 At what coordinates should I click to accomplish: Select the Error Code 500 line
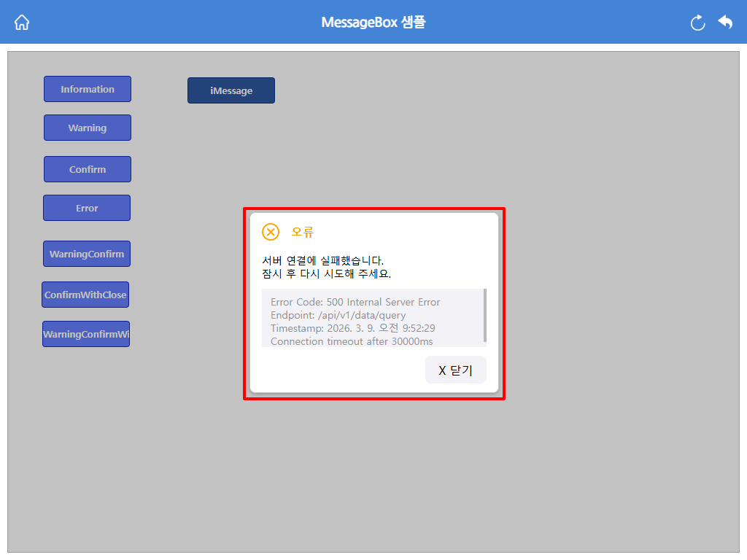[x=355, y=302]
